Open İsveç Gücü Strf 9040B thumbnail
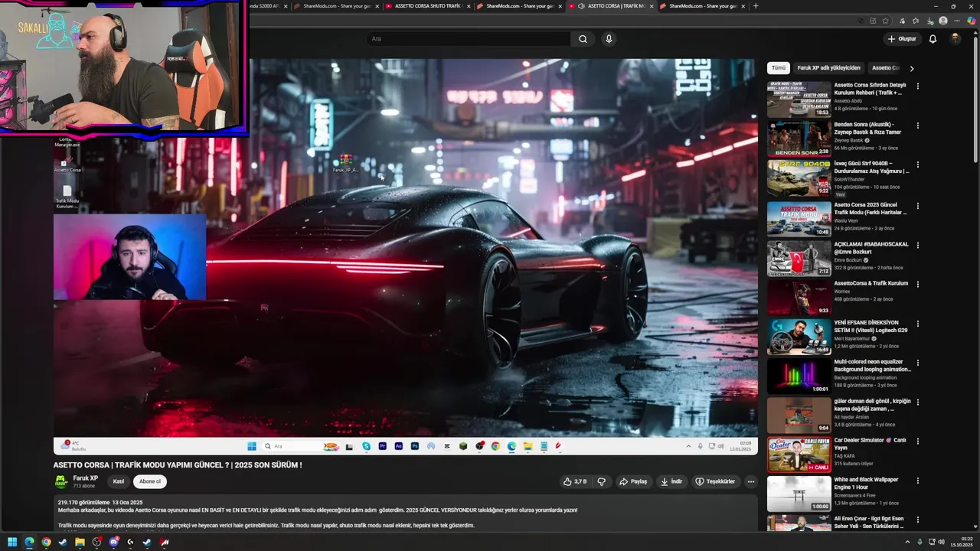980x551 pixels. tap(799, 178)
